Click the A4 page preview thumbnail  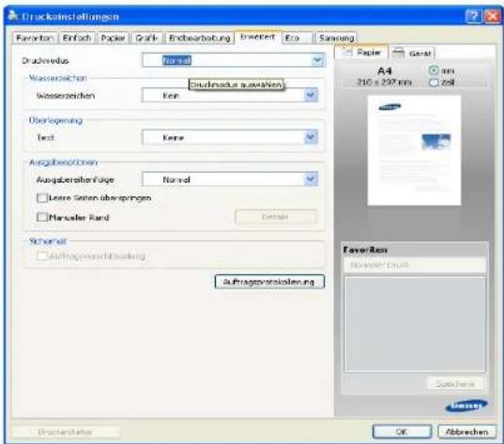pyautogui.click(x=414, y=150)
